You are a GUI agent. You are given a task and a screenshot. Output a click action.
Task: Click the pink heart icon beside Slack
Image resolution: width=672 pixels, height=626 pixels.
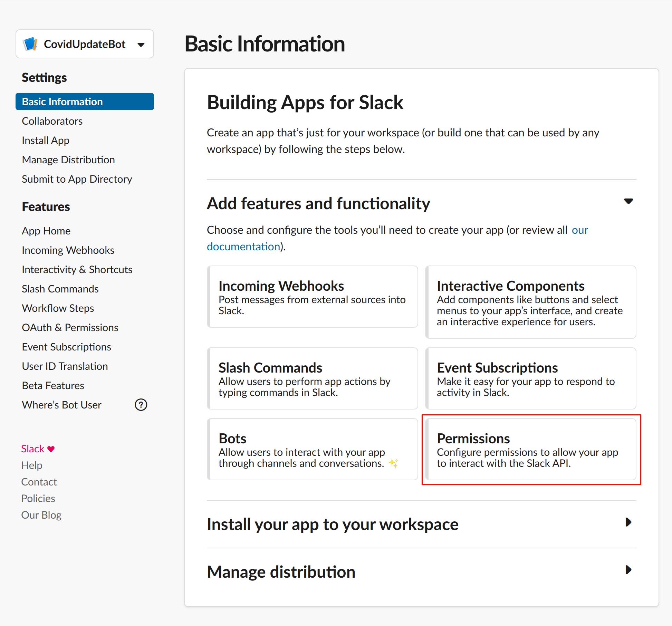pos(51,449)
